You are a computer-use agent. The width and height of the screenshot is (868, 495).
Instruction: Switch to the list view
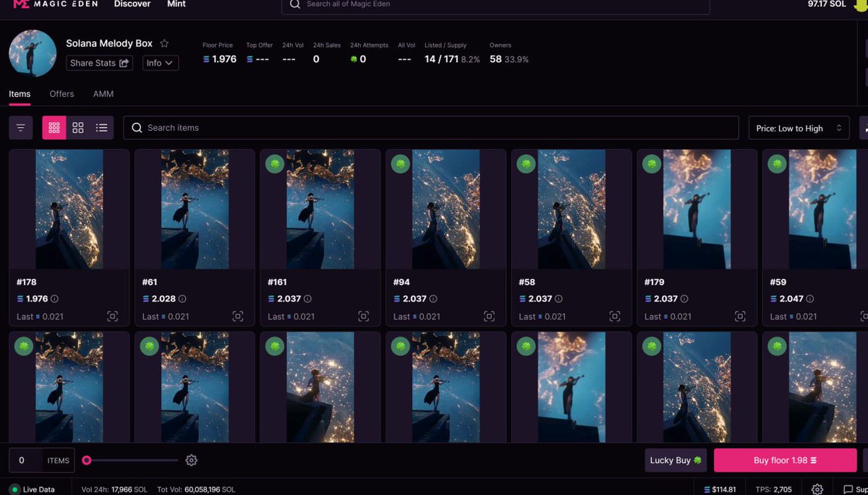click(102, 128)
